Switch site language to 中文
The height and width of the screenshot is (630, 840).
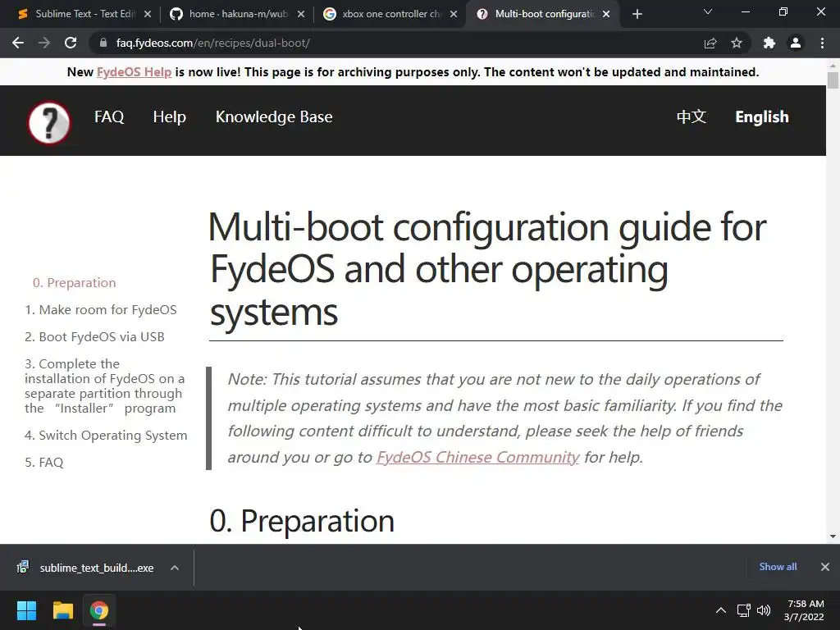tap(691, 116)
